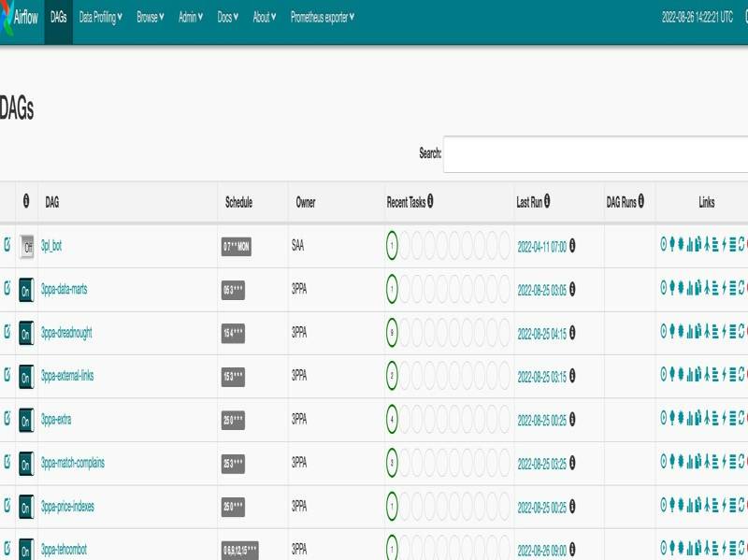This screenshot has width=748, height=560.
Task: Expand the Data Profiling menu
Action: click(101, 17)
